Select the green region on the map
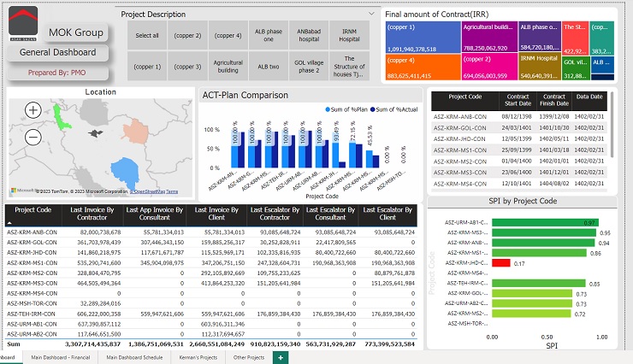 point(61,118)
